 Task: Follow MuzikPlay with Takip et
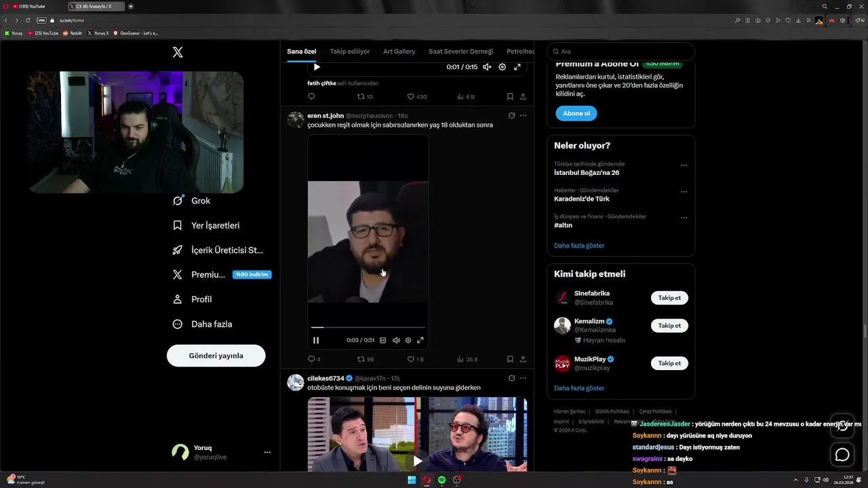click(x=669, y=363)
